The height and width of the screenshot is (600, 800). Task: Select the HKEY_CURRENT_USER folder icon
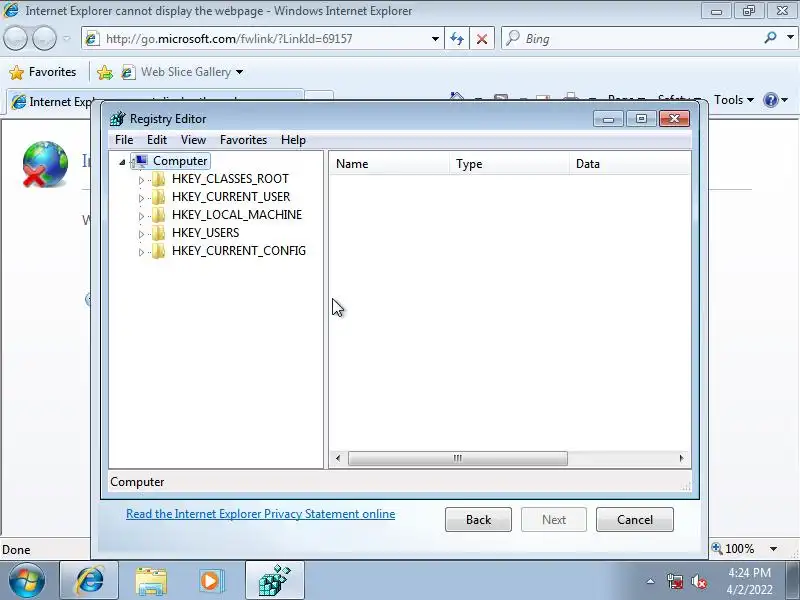(x=159, y=197)
